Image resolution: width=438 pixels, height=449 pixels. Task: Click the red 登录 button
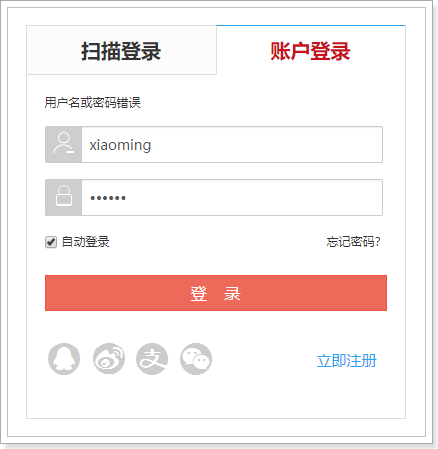pos(216,293)
